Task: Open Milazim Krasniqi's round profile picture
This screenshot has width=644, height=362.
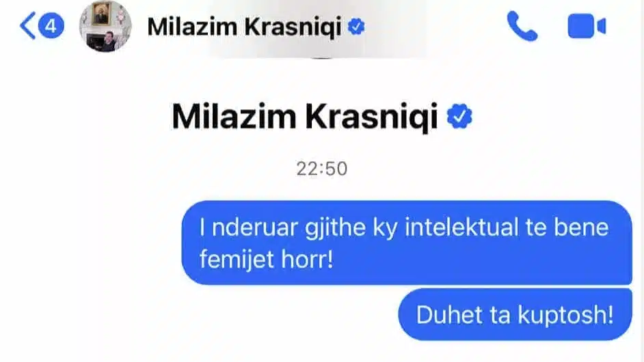Action: click(x=105, y=26)
